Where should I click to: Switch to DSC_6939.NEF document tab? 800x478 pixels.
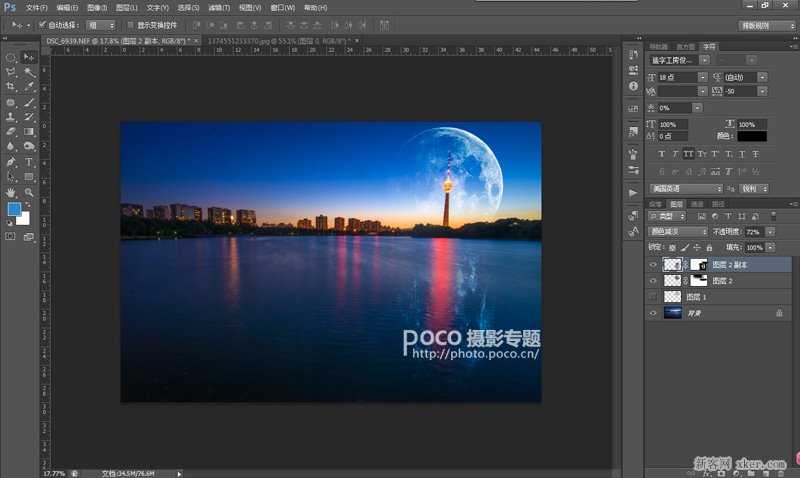118,40
